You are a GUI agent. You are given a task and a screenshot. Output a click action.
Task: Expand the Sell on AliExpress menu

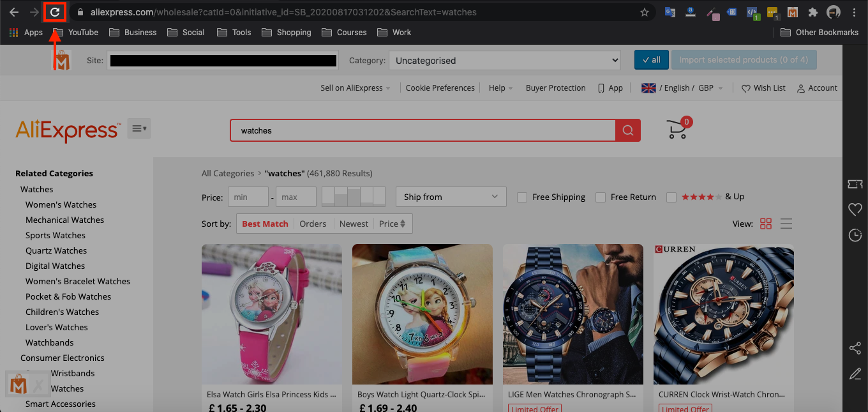tap(355, 88)
